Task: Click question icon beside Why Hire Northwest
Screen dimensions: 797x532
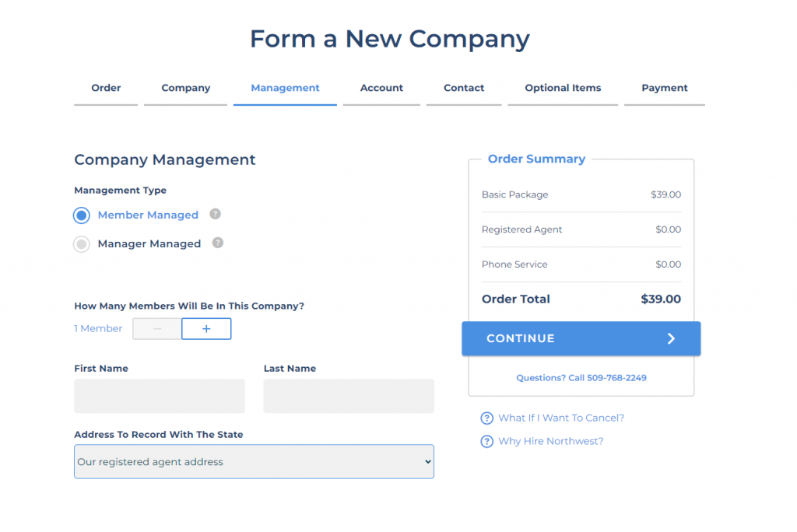Action: [487, 442]
